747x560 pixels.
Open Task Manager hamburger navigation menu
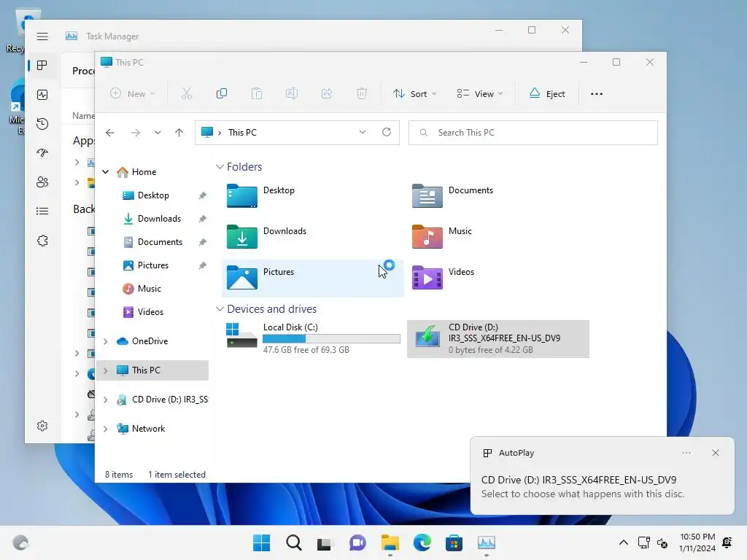pyautogui.click(x=42, y=36)
